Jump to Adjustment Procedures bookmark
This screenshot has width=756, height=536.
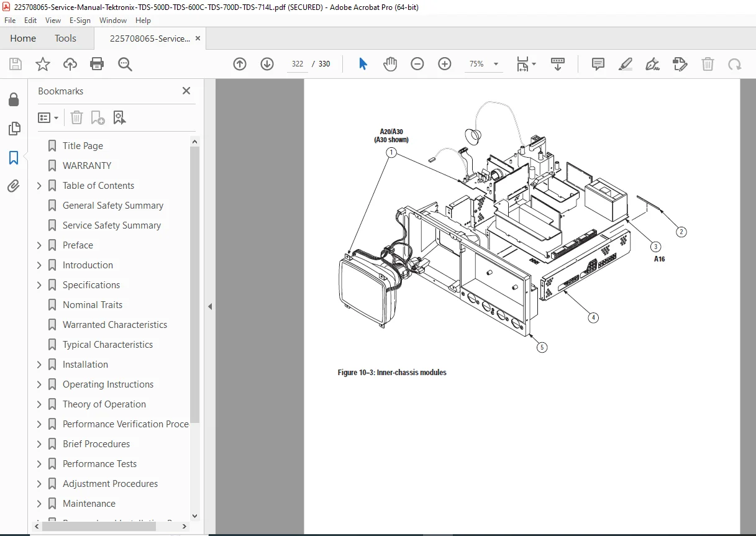[110, 484]
